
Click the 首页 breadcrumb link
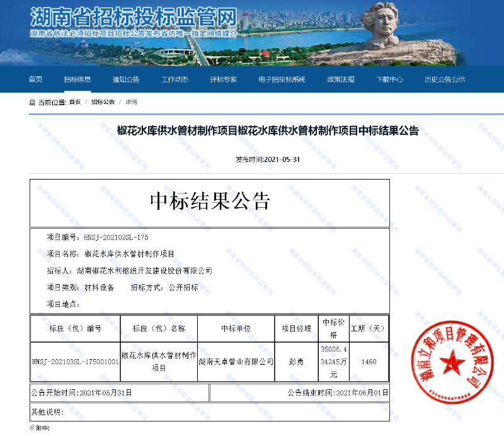pyautogui.click(x=75, y=102)
